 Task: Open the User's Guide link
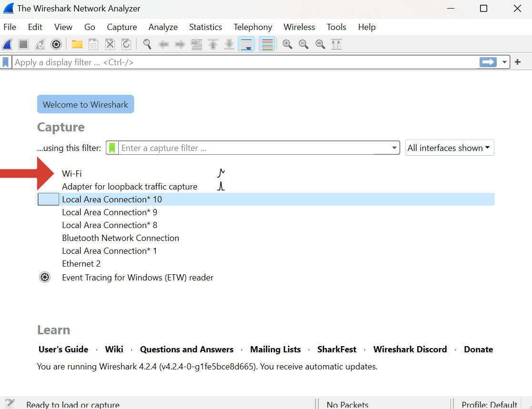[63, 349]
